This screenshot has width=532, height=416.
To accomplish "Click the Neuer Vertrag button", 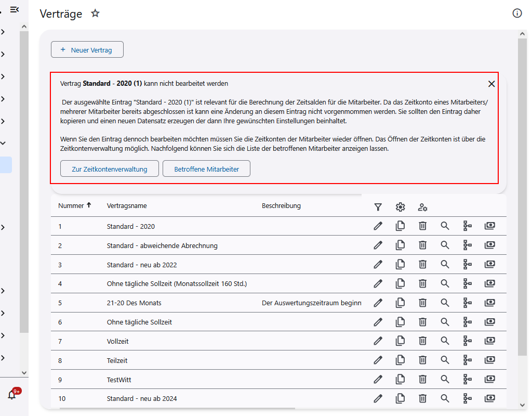I will point(87,49).
